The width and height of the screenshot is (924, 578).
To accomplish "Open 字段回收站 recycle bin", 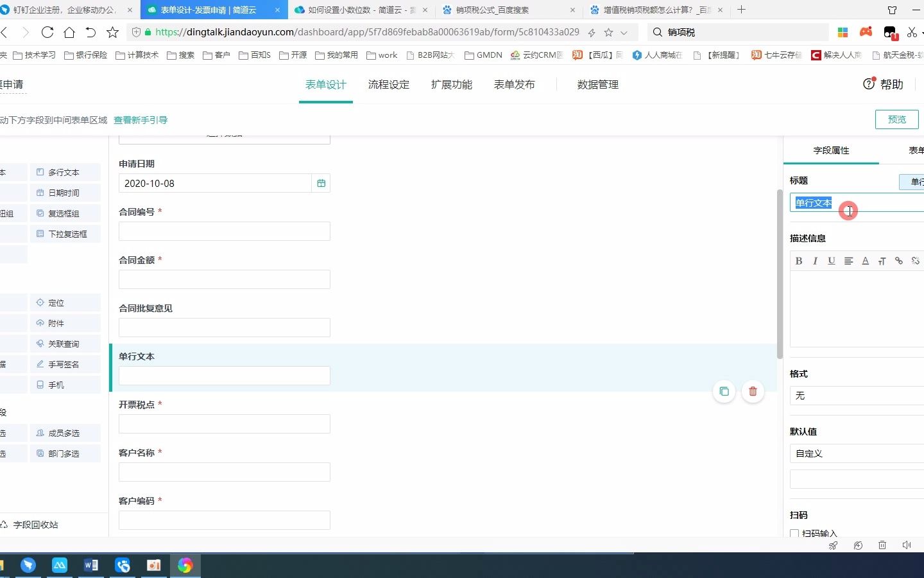I will pos(30,525).
